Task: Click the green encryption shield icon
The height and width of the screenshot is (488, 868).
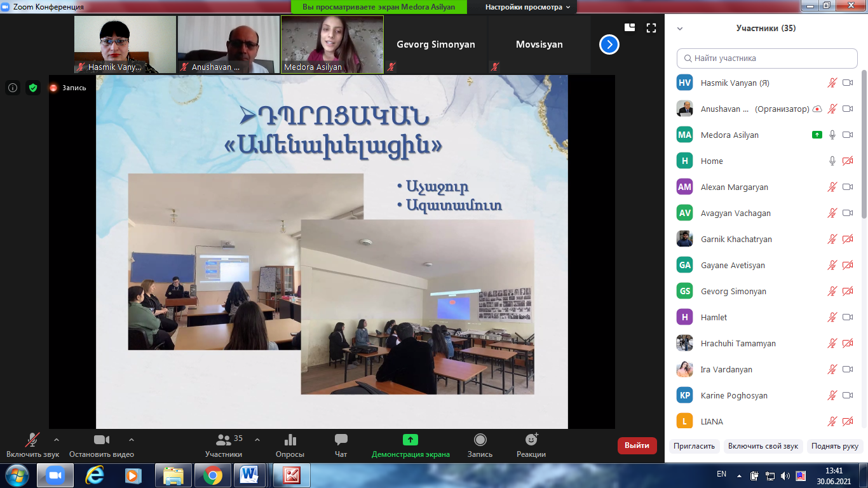Action: [33, 88]
